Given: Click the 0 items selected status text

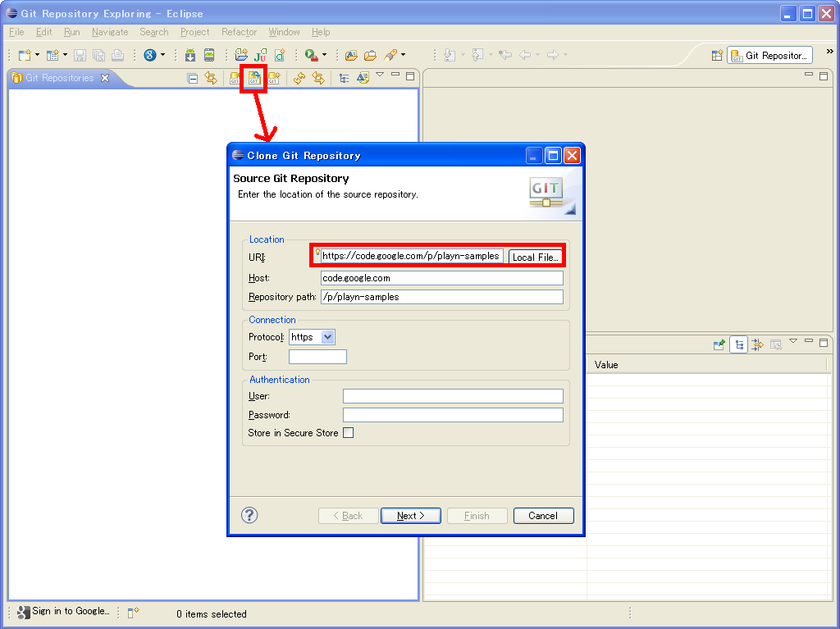Looking at the screenshot, I should click(x=212, y=614).
